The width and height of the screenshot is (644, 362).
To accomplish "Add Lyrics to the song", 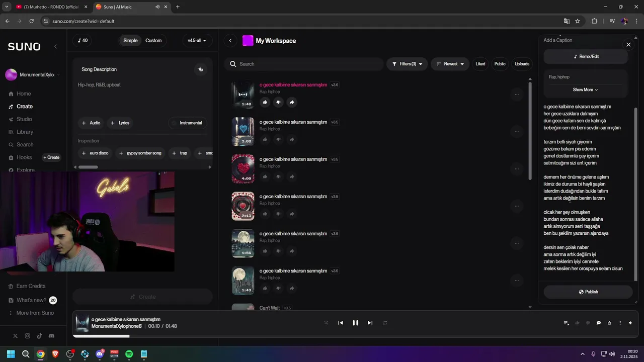I will click(x=120, y=123).
